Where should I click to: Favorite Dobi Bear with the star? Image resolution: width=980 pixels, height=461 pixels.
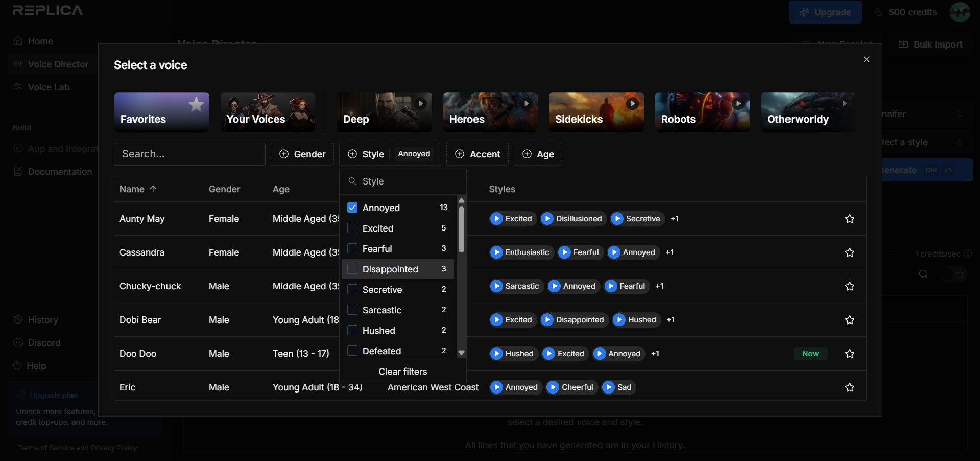tap(849, 320)
